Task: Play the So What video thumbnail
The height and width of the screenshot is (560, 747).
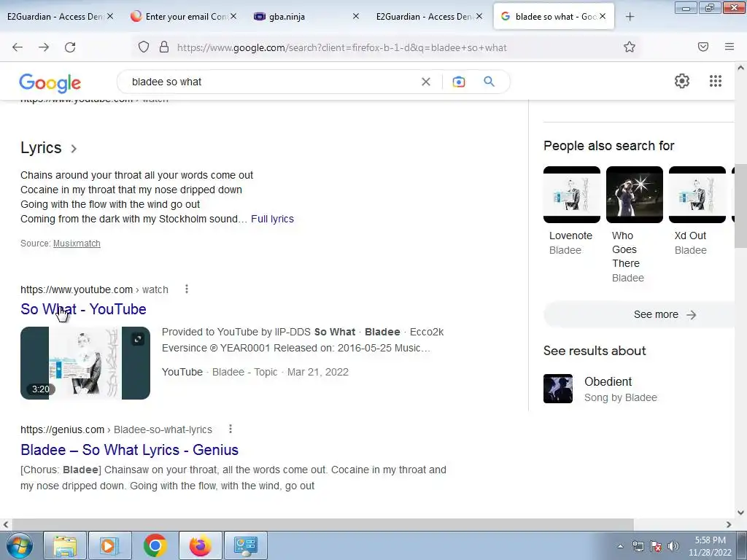Action: (x=85, y=363)
